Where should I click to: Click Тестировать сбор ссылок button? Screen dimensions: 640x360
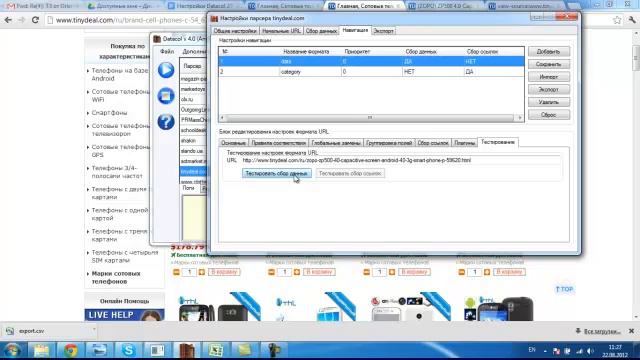coord(350,173)
